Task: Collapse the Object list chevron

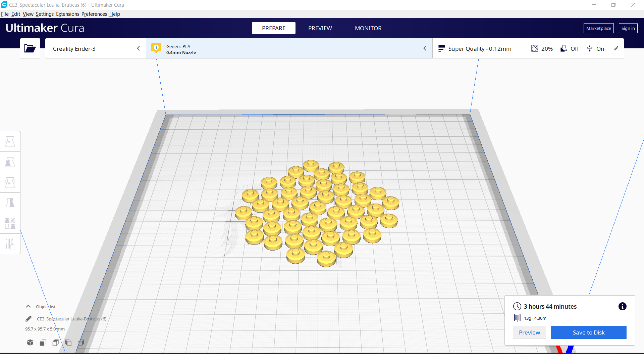Action: pyautogui.click(x=29, y=306)
